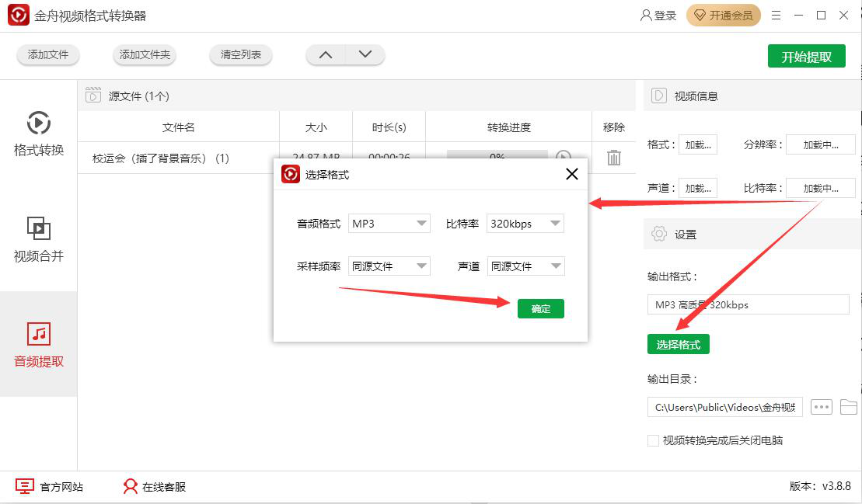Open the 音频格式 MP3 dropdown

click(x=389, y=224)
